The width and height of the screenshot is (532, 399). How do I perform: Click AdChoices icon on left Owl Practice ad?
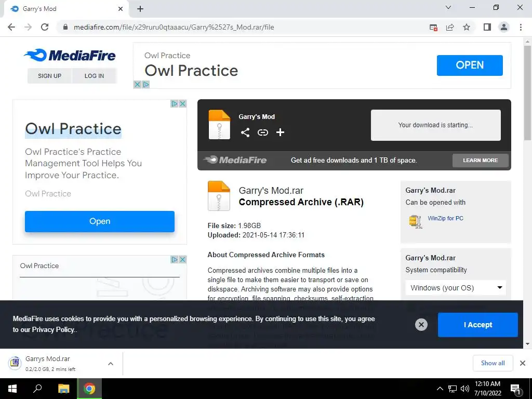coord(175,103)
